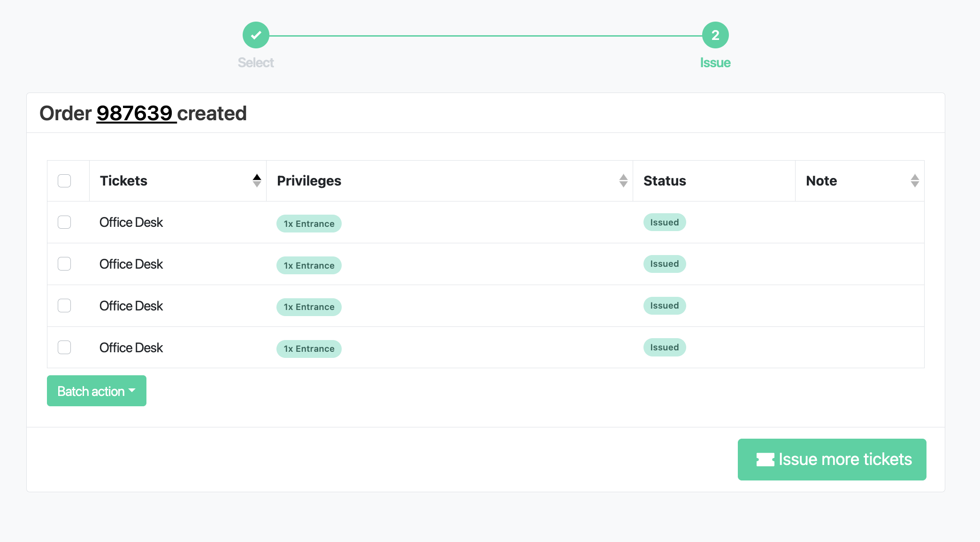Viewport: 980px width, 542px height.
Task: Check the fourth Office Desk row checkbox
Action: 64,348
